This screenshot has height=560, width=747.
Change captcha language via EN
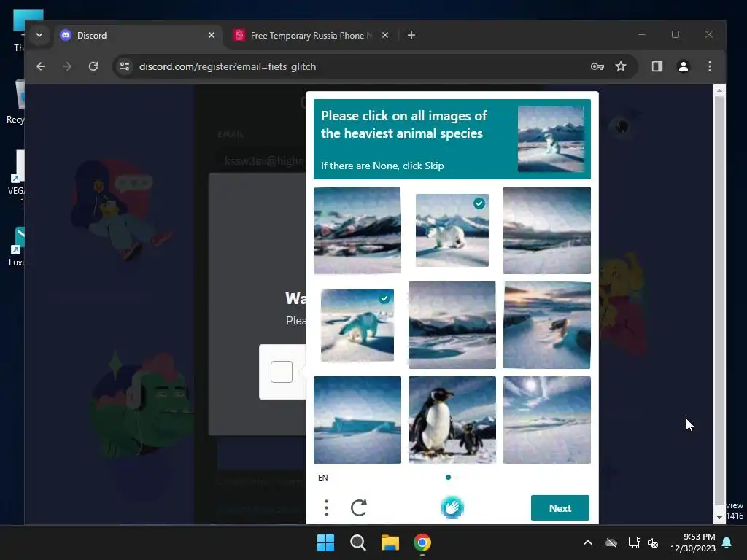tap(323, 478)
